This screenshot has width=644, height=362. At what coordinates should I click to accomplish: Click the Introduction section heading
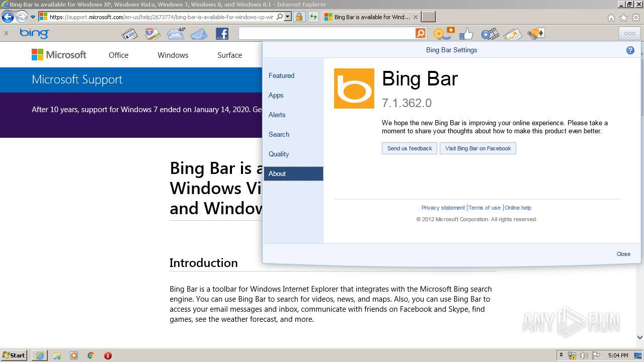[x=203, y=263]
